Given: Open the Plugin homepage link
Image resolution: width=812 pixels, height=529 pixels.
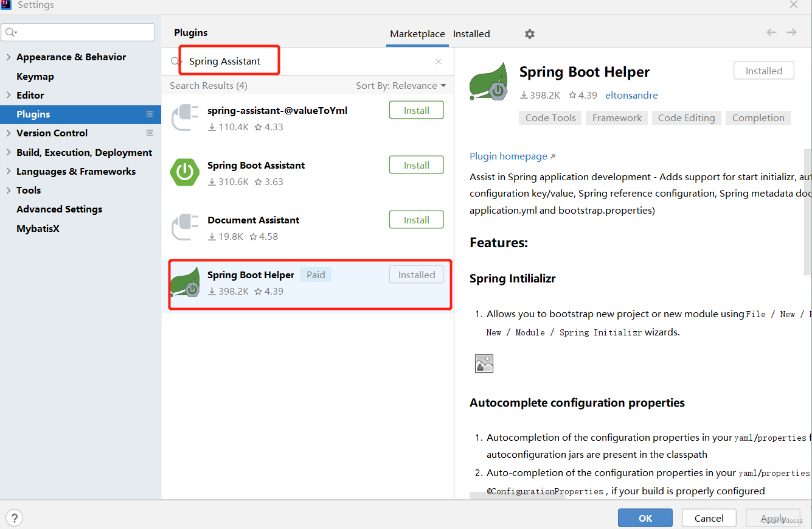Looking at the screenshot, I should (x=512, y=156).
